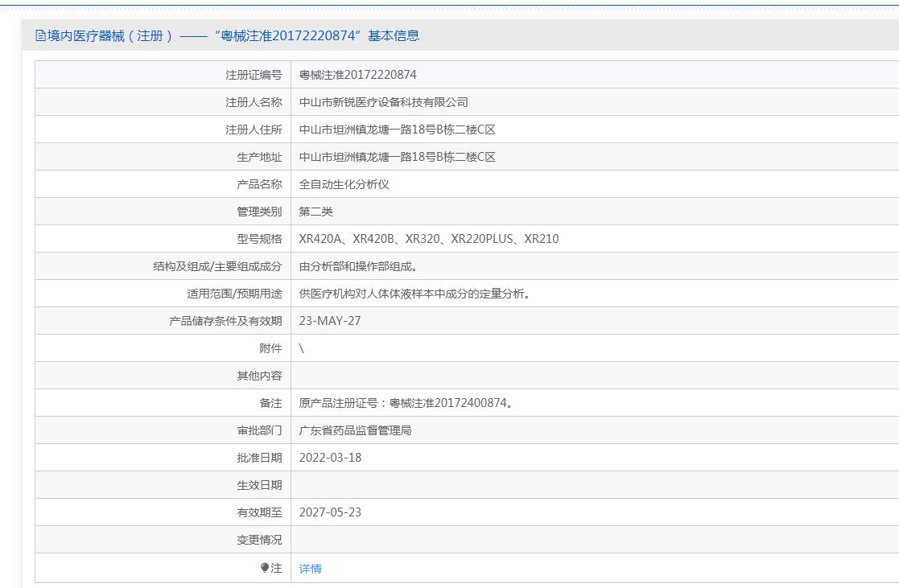Click the 产品储存条件及有效期 label
This screenshot has width=899, height=588.
pyautogui.click(x=226, y=321)
